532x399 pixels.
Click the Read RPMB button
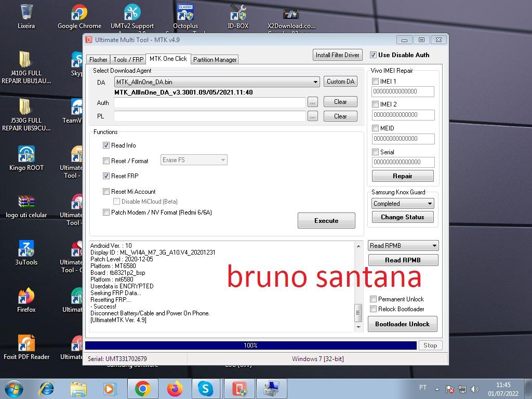[403, 260]
